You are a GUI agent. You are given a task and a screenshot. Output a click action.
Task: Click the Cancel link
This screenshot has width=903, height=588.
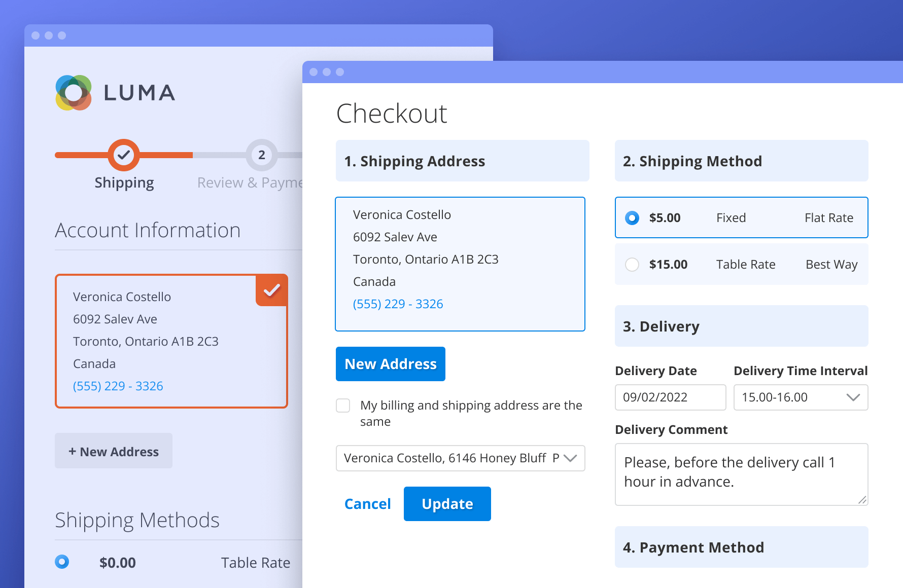pos(367,504)
